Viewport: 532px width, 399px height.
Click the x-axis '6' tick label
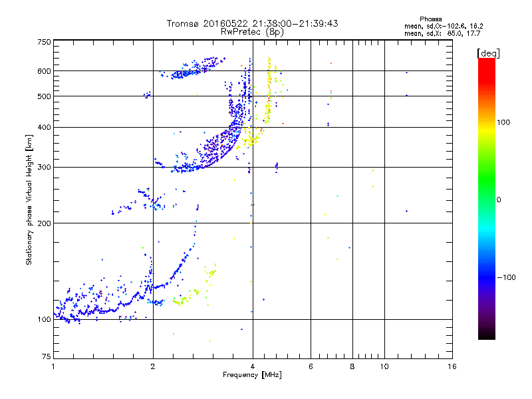311,366
